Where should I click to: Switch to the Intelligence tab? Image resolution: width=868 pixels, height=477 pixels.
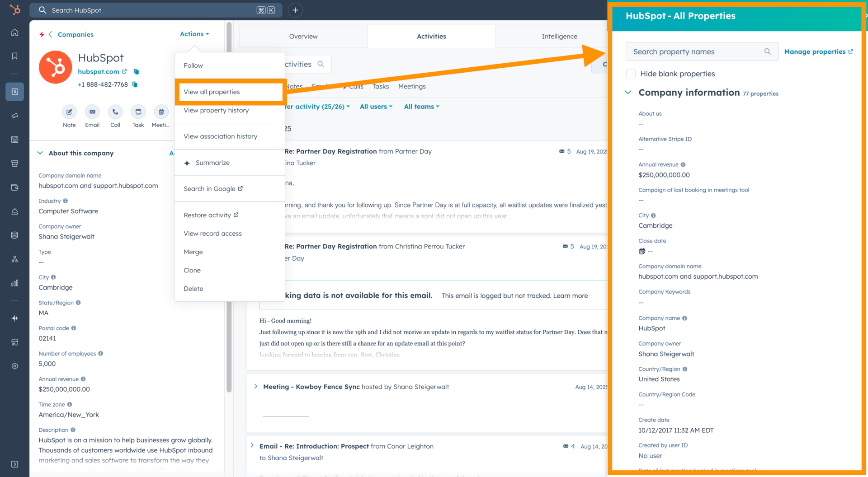[x=559, y=36]
